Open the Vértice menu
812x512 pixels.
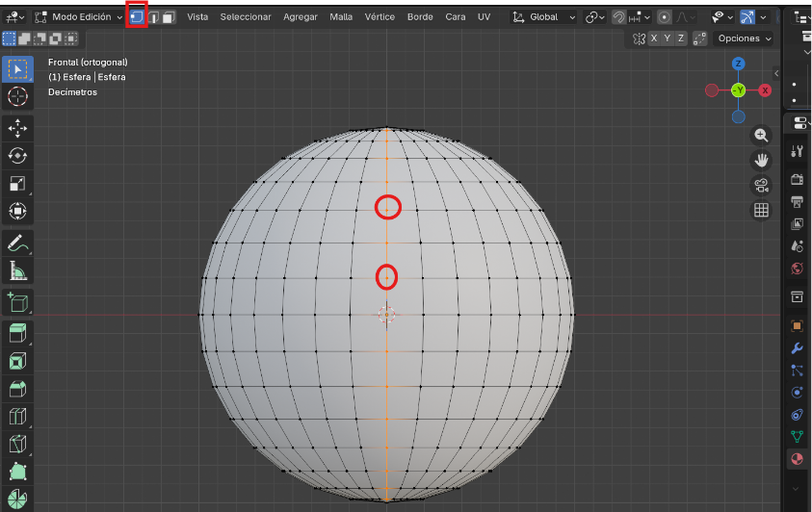coord(380,17)
